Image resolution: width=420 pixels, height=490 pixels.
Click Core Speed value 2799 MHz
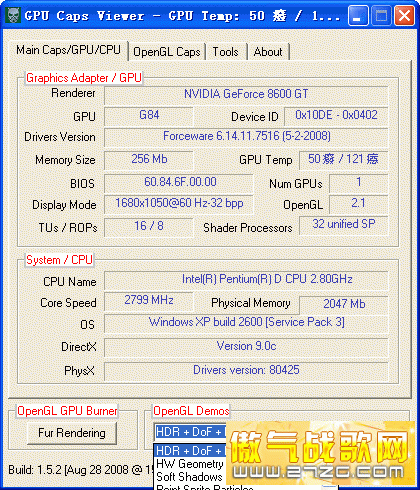pyautogui.click(x=149, y=301)
